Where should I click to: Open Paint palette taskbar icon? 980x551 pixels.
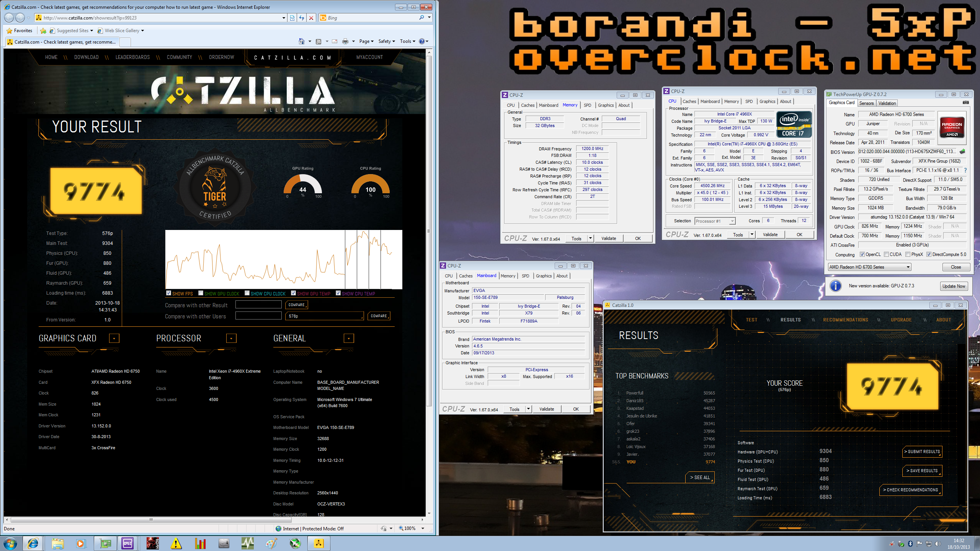click(x=271, y=543)
